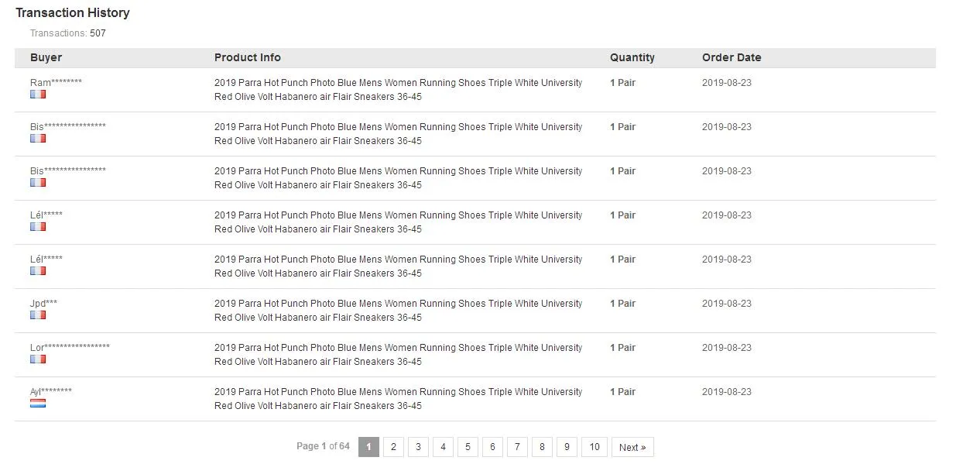The image size is (980, 471).
Task: Open product info in Ayl******** row
Action: 398,399
